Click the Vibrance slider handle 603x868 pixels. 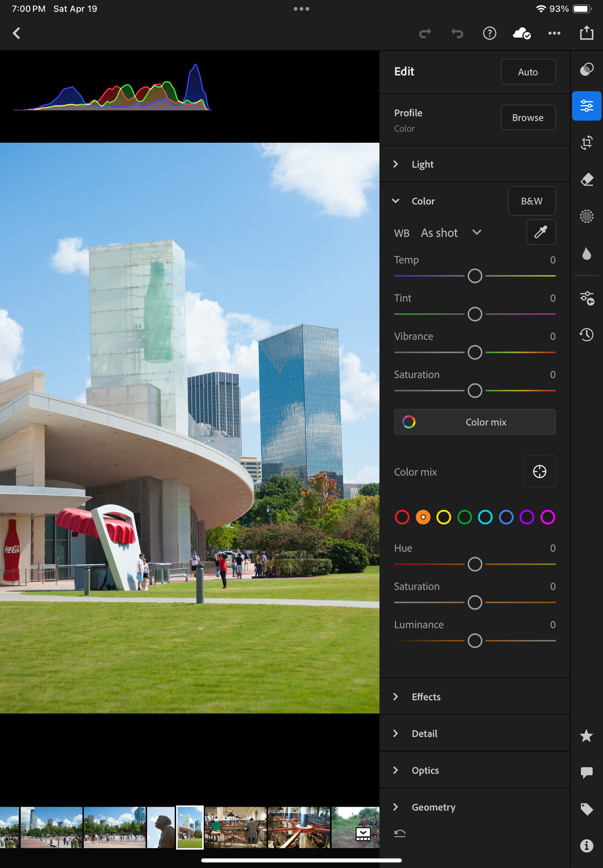click(475, 352)
